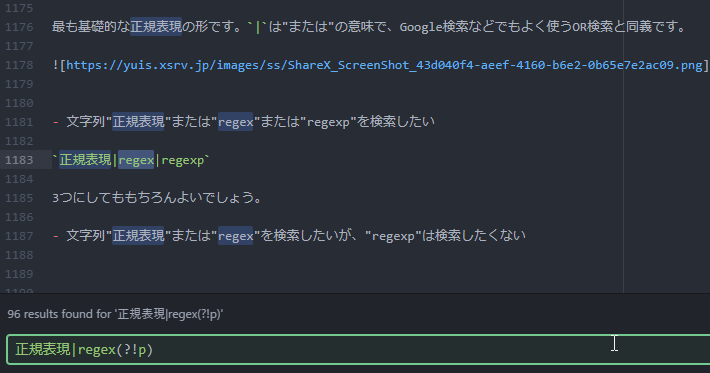Click the highlighted regex on line 1183
The height and width of the screenshot is (373, 710).
point(136,160)
